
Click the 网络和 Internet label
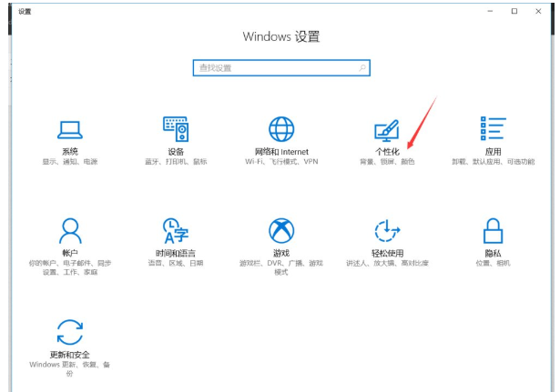pos(281,152)
